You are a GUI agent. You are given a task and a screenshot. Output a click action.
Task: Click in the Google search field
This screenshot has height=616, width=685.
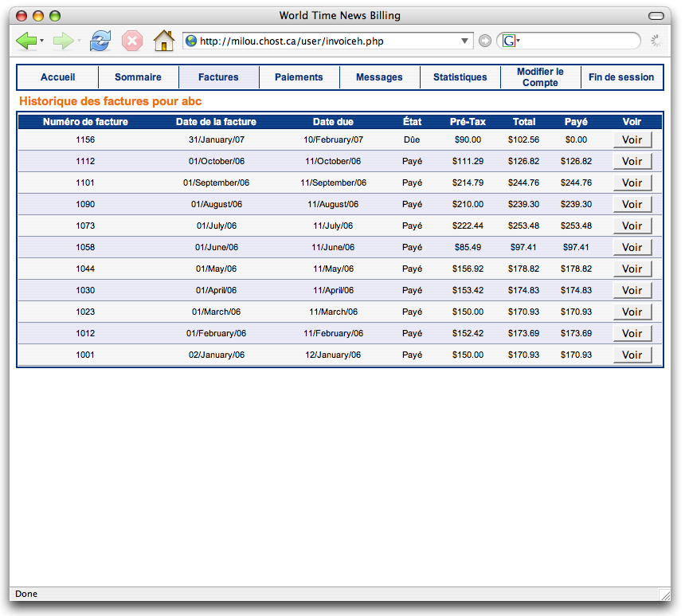[x=577, y=41]
